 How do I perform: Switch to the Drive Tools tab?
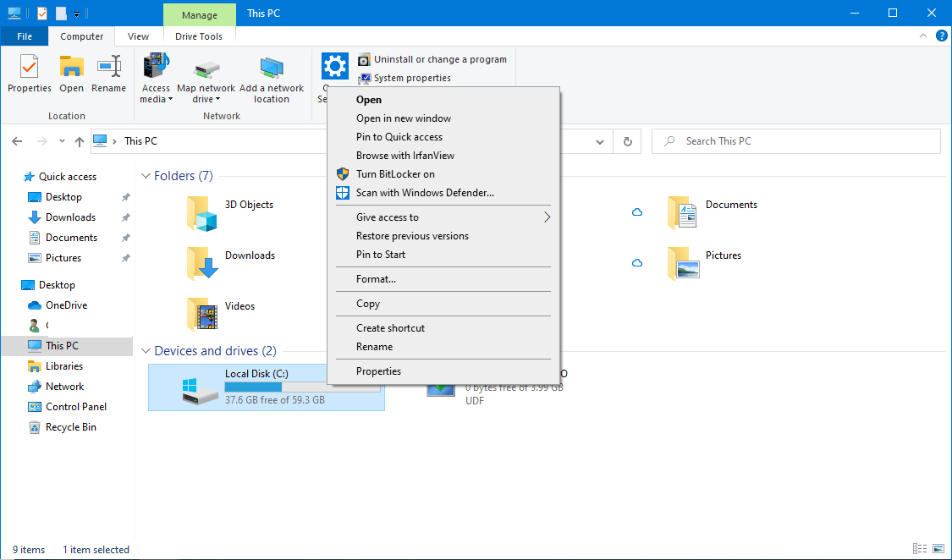tap(199, 36)
